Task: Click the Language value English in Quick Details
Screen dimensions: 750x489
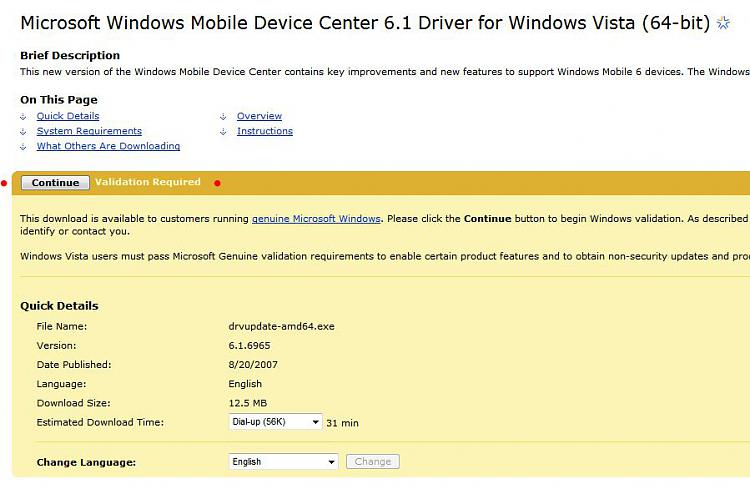Action: (x=245, y=384)
